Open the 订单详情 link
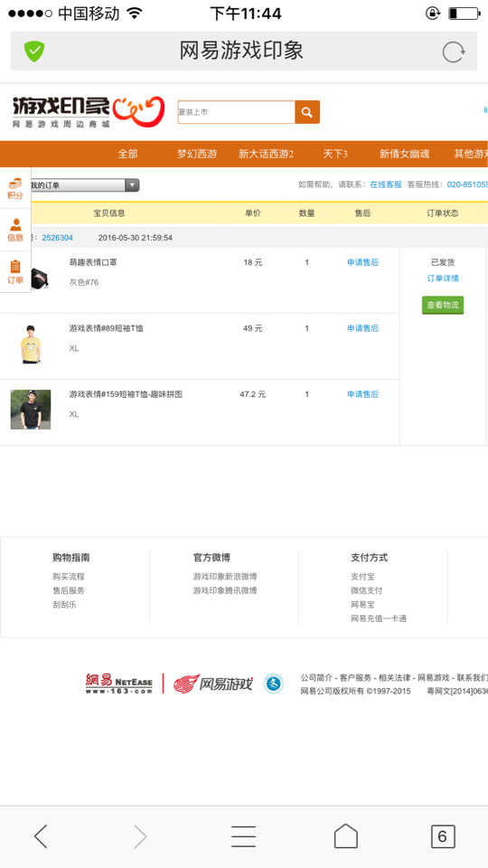The image size is (488, 868). coord(443,278)
